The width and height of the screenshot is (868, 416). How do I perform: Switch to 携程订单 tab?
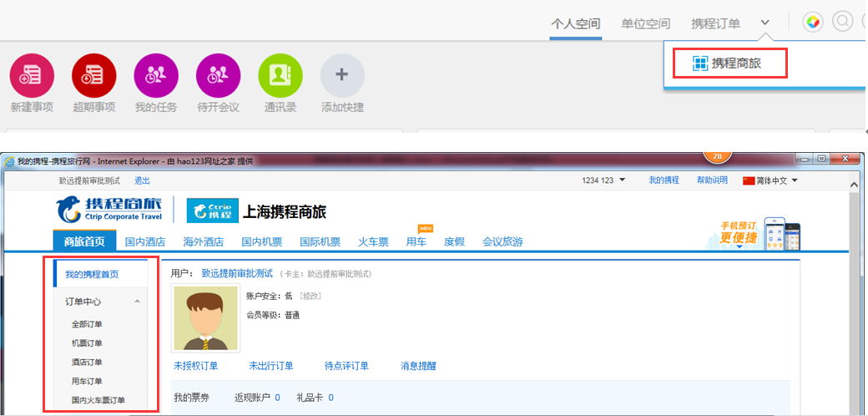(x=715, y=24)
